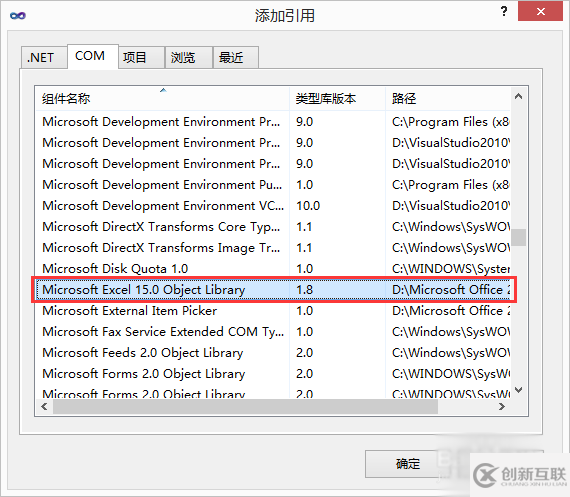Click the horizontal scrollbar right arrow
Screen dimensions: 570x497
tap(502, 406)
